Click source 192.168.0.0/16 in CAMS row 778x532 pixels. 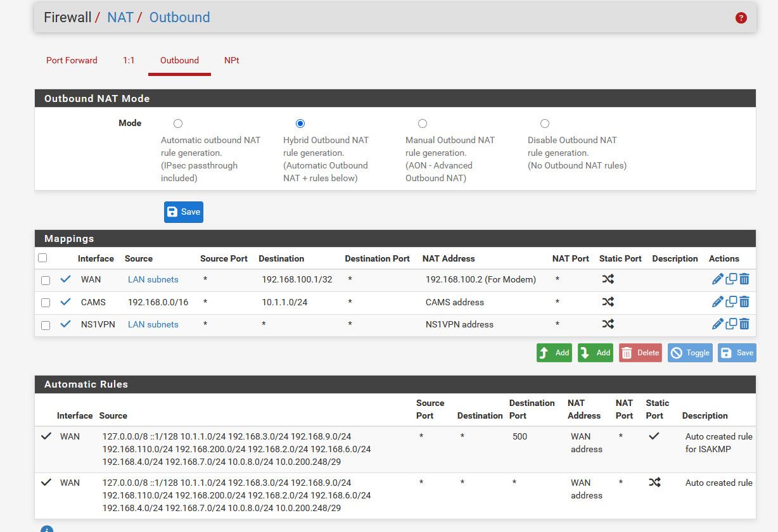158,302
